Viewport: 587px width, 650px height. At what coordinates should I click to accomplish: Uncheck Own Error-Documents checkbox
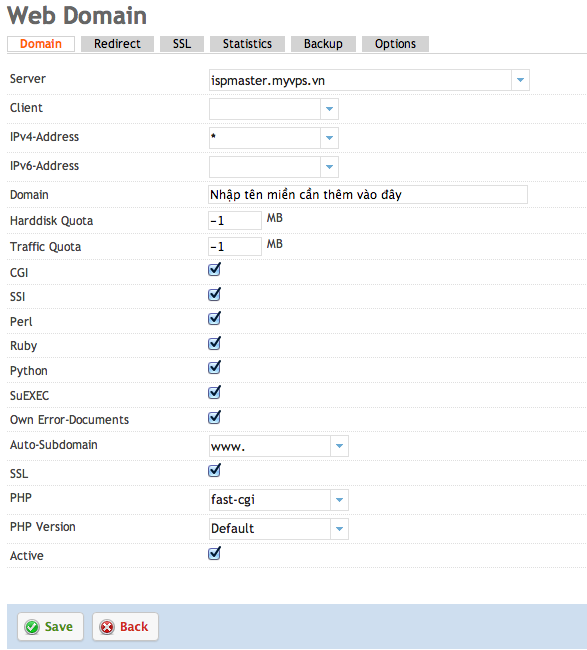214,417
